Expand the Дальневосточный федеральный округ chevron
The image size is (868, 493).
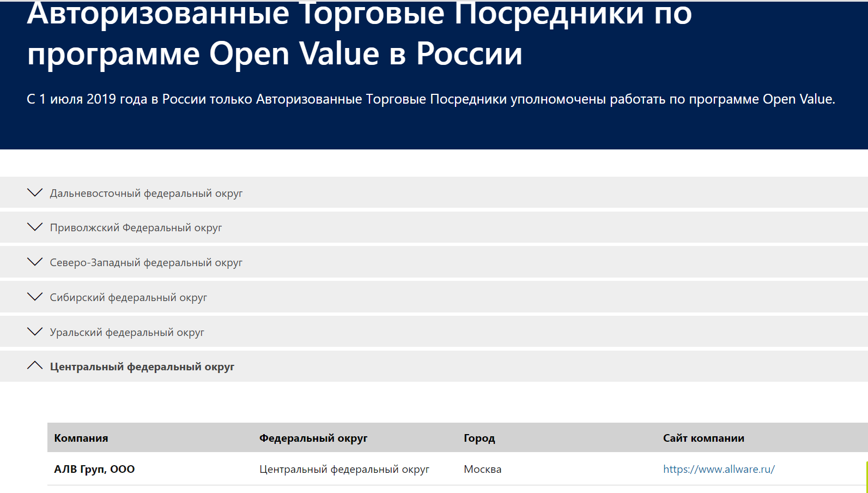click(35, 193)
